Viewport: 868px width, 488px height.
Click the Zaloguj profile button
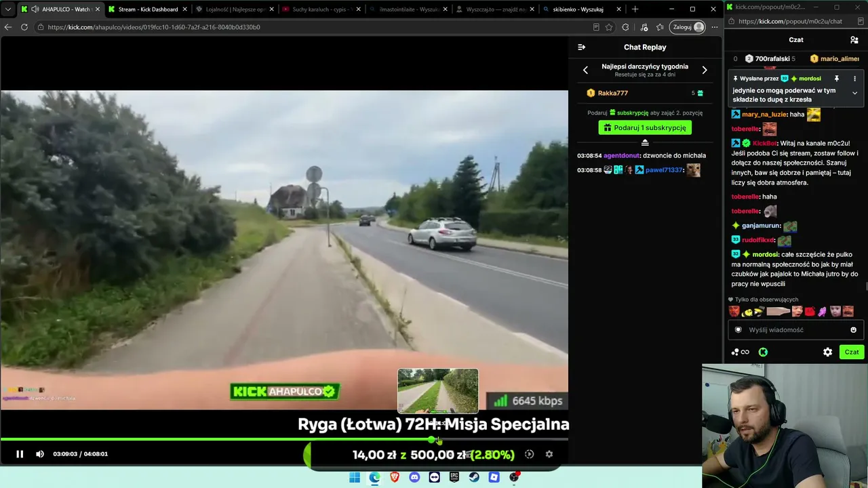point(687,27)
